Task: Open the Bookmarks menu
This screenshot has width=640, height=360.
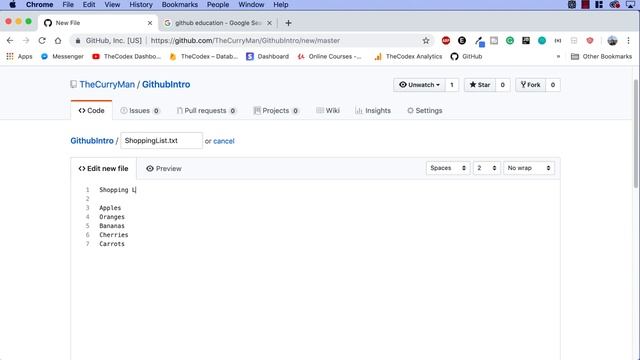Action: (x=180, y=4)
